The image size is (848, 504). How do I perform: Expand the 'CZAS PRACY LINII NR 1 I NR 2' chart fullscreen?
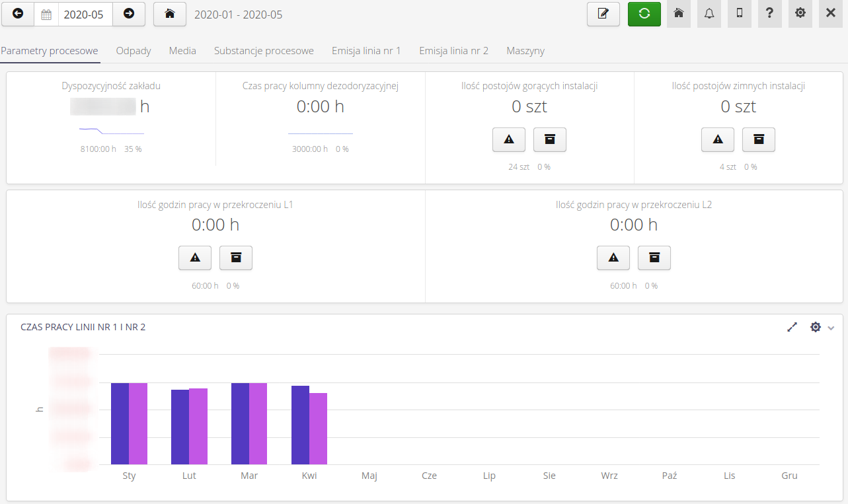[x=792, y=326]
